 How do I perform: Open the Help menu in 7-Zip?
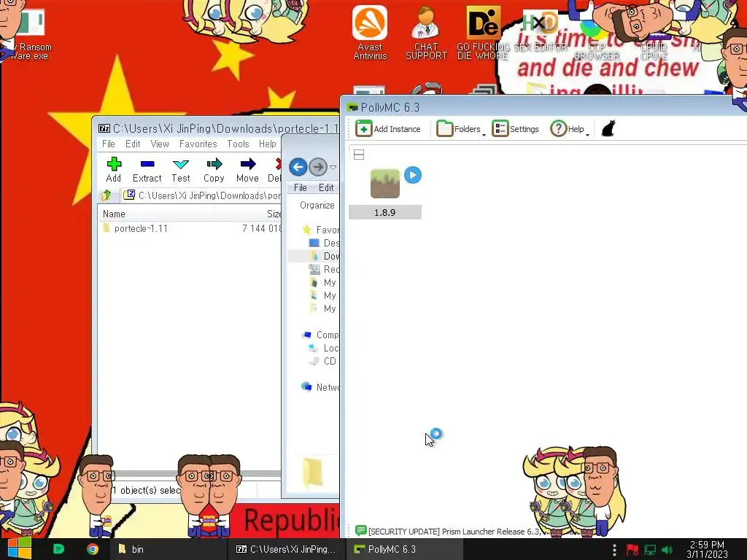pyautogui.click(x=267, y=144)
